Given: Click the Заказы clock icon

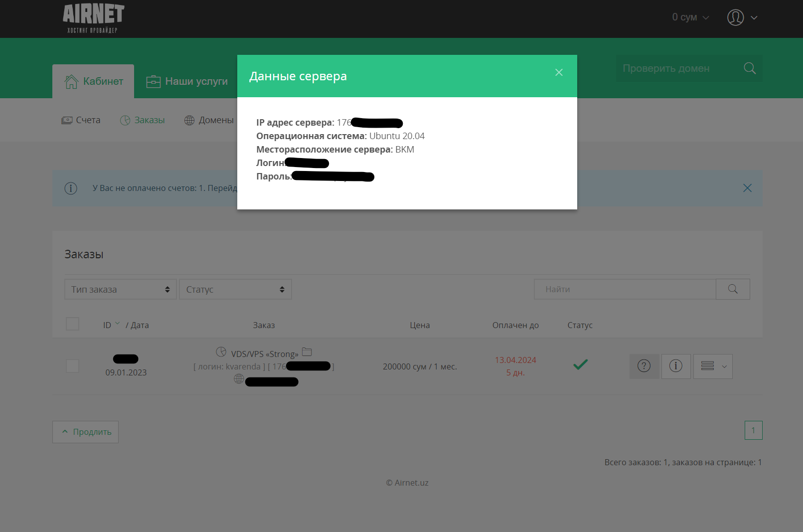Looking at the screenshot, I should [125, 120].
